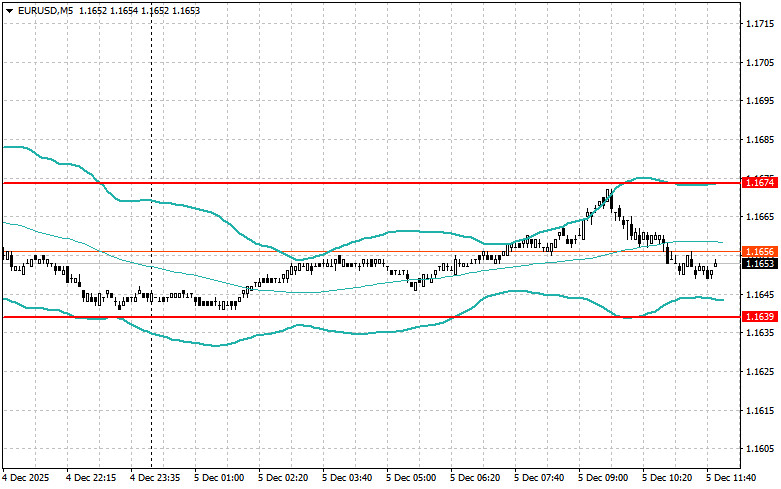This screenshot has width=781, height=489.
Task: Click the 5 Dec 06:20 time label
Action: click(475, 478)
